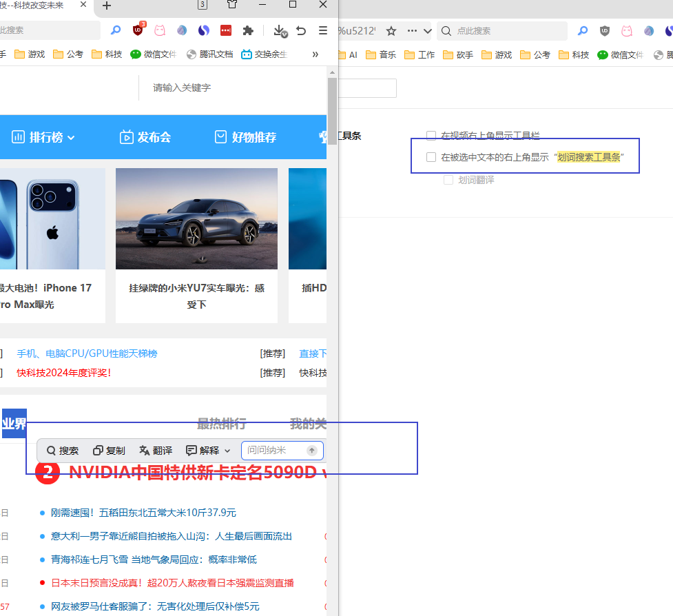Open 公考 bookmark folder in right window
This screenshot has height=616, width=673.
coord(535,55)
